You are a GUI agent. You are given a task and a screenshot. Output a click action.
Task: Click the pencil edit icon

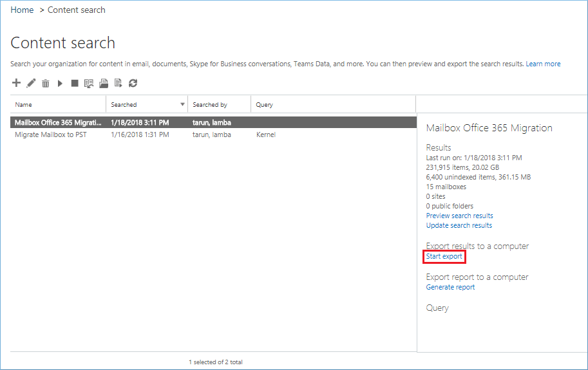tap(31, 83)
